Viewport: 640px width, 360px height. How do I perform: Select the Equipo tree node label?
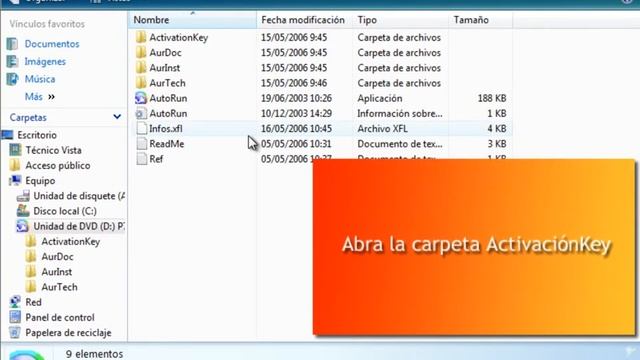(x=40, y=180)
